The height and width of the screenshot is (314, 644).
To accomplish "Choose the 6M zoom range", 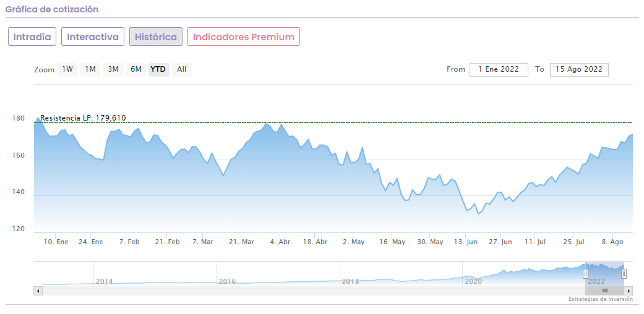I will tap(136, 69).
